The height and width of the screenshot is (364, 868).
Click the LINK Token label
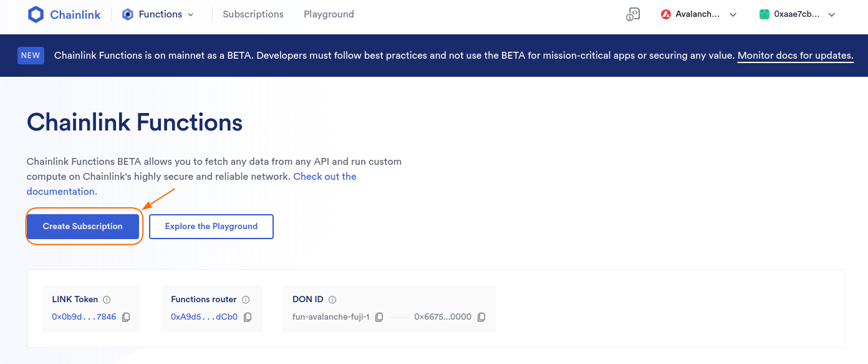(76, 300)
